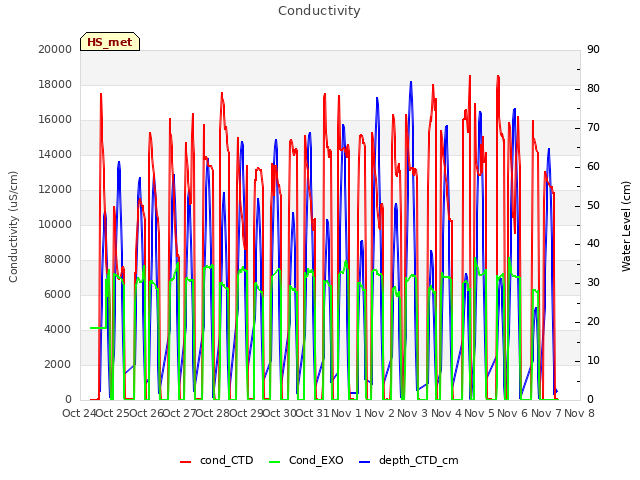This screenshot has height=480, width=640.
Task: Click the 20000 left axis tick label
Action: 55,49
